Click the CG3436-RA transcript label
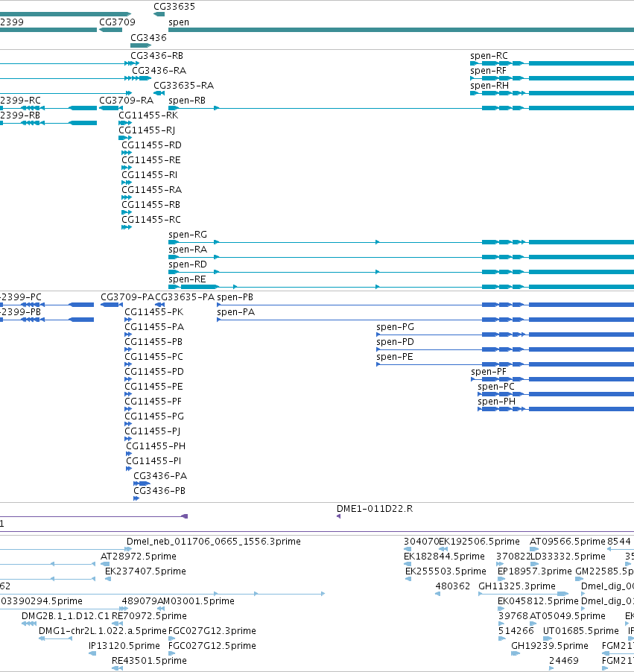 159,71
